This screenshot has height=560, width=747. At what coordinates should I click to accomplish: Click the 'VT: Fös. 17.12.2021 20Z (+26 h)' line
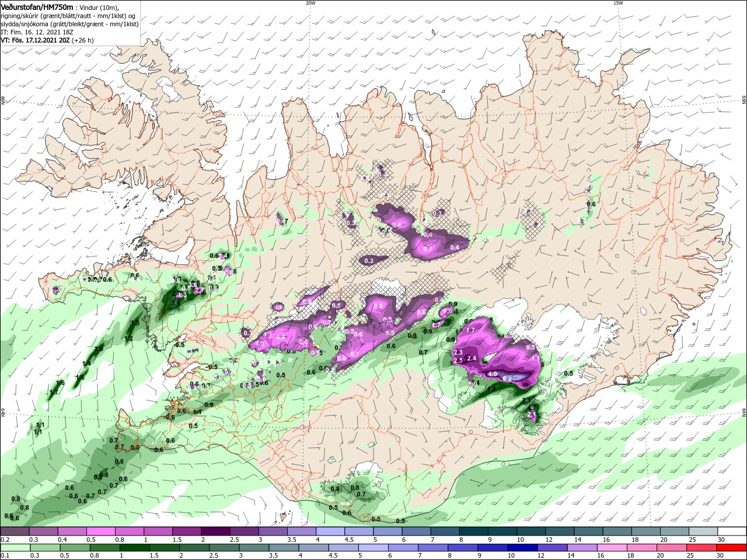click(47, 40)
